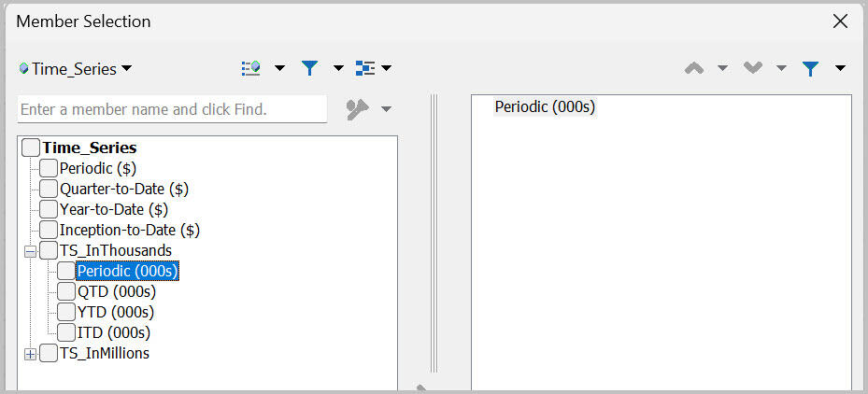Click the hierarchy view icon
The height and width of the screenshot is (394, 868).
click(365, 68)
